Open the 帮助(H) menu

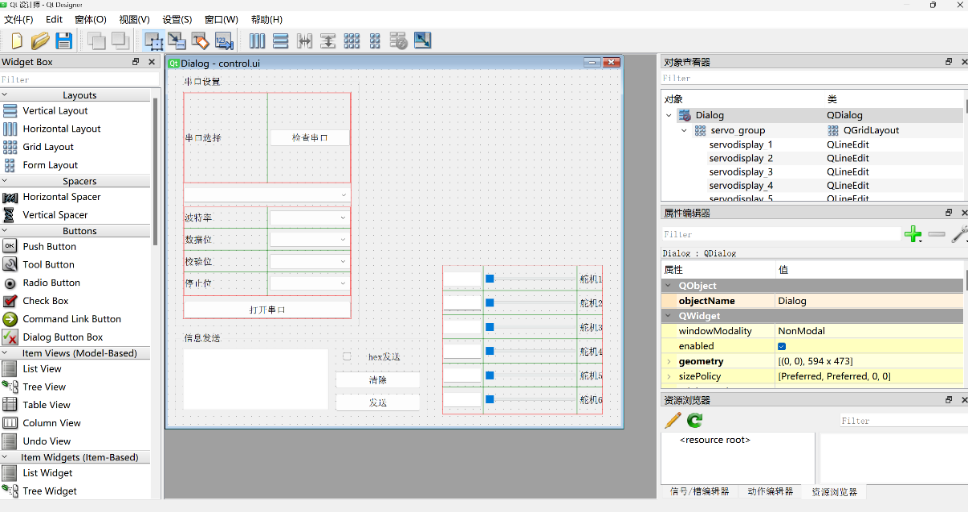pos(267,20)
